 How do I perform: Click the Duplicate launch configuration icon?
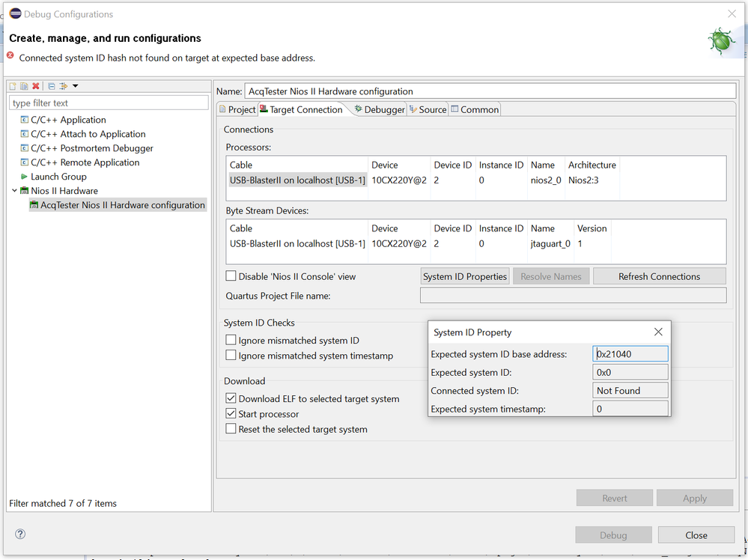click(x=24, y=86)
